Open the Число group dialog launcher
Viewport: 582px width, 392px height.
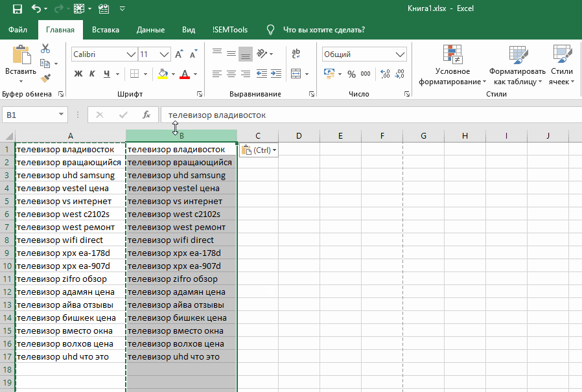point(407,95)
